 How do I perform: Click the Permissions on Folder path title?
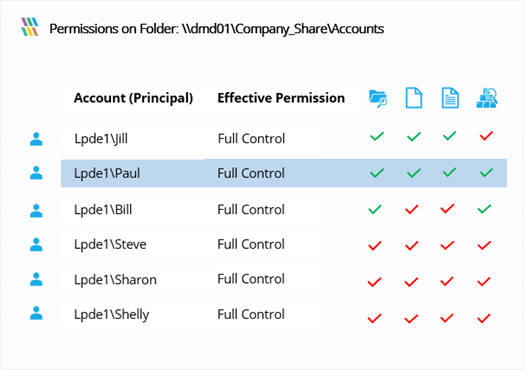(217, 29)
